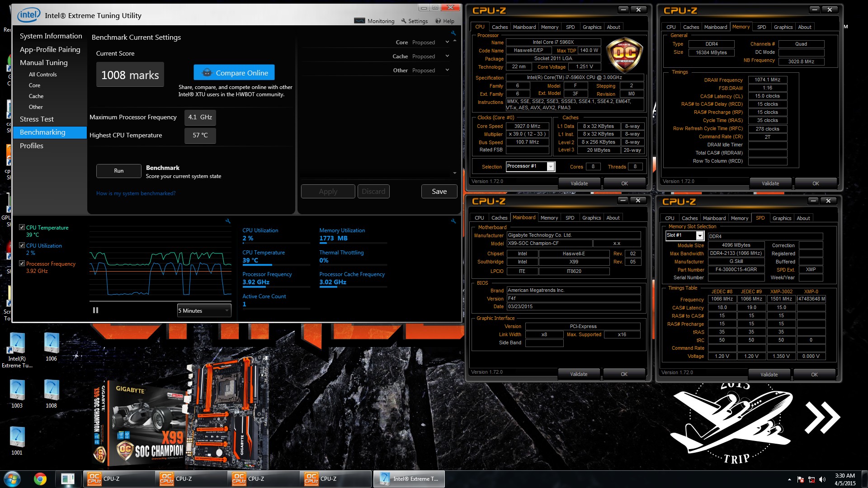Select All Controls under Manual Tuning
Image resolution: width=868 pixels, height=488 pixels.
[x=42, y=75]
